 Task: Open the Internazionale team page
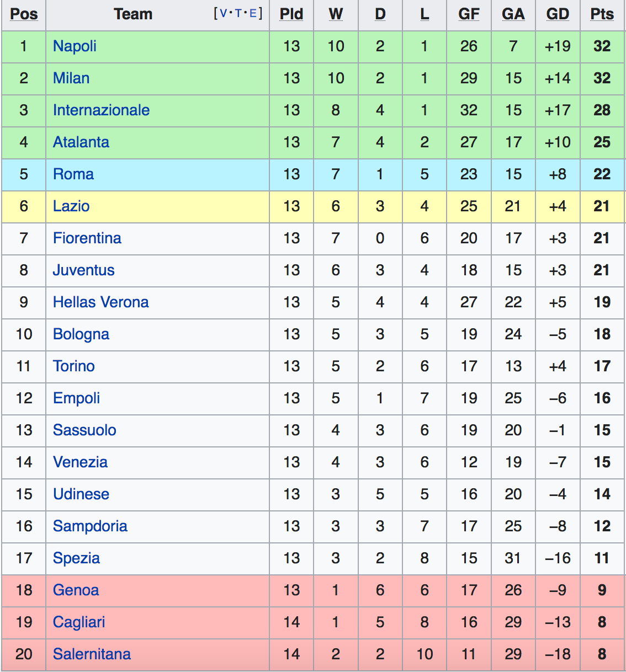(101, 110)
